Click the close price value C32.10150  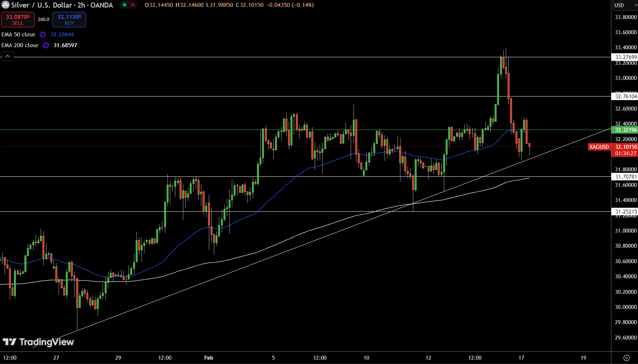pos(250,5)
